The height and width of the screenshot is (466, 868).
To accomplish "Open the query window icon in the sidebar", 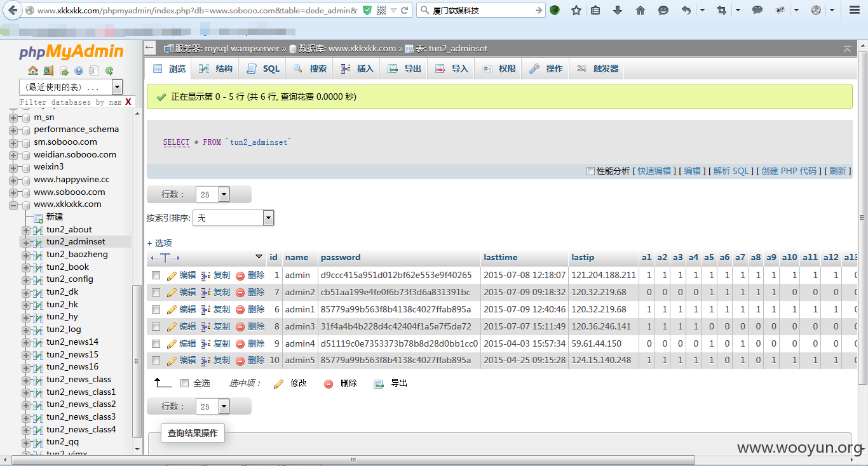I will [x=64, y=70].
